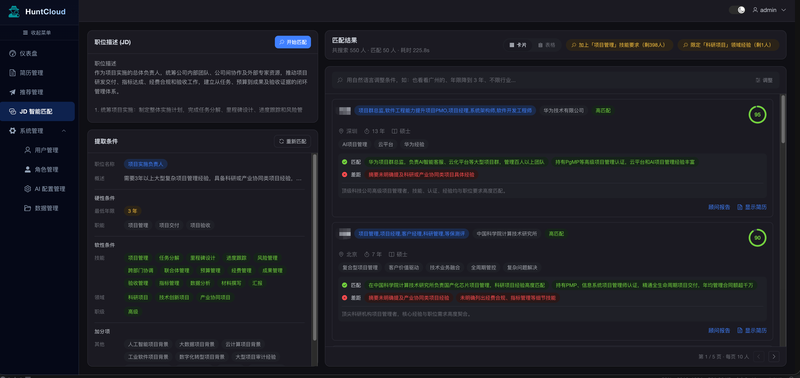Click the 跨部门协调 skill tag

click(x=140, y=270)
